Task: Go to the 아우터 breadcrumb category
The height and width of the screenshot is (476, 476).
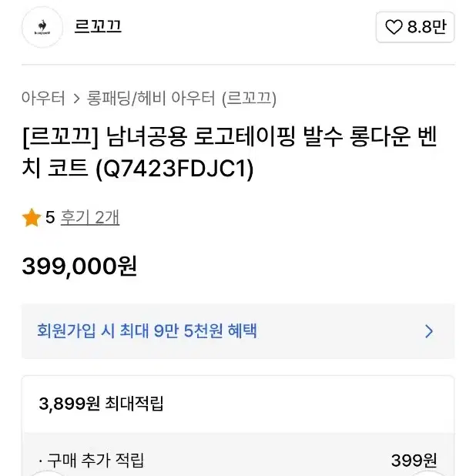Action: tap(43, 99)
